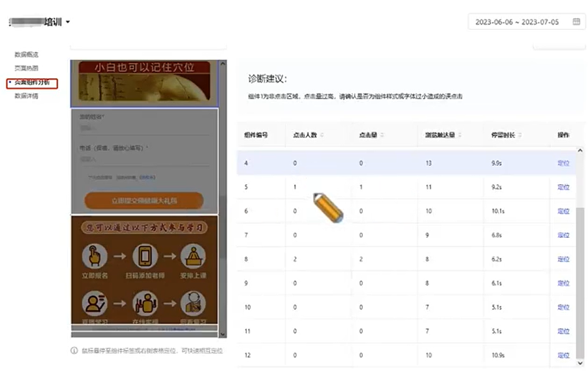Click the 10.9s dwell time cell
The height and width of the screenshot is (387, 588).
(x=498, y=355)
